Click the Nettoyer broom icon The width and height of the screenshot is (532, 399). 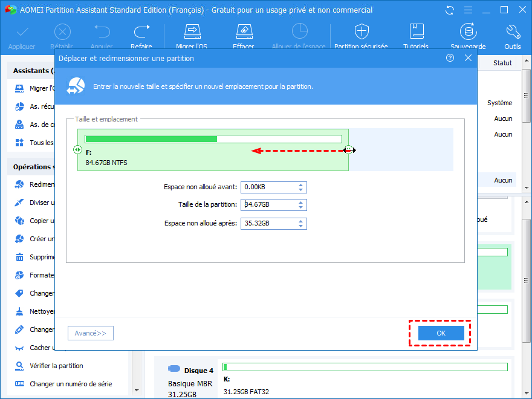[19, 311]
